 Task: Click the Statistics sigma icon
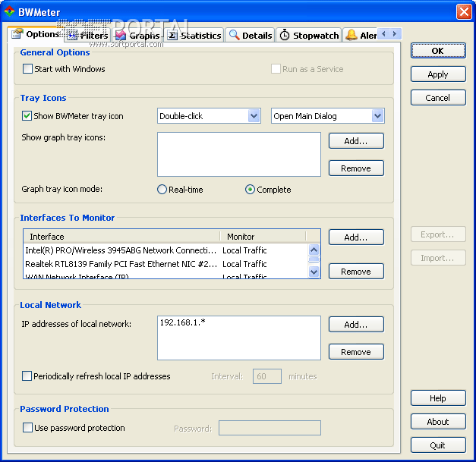[172, 36]
